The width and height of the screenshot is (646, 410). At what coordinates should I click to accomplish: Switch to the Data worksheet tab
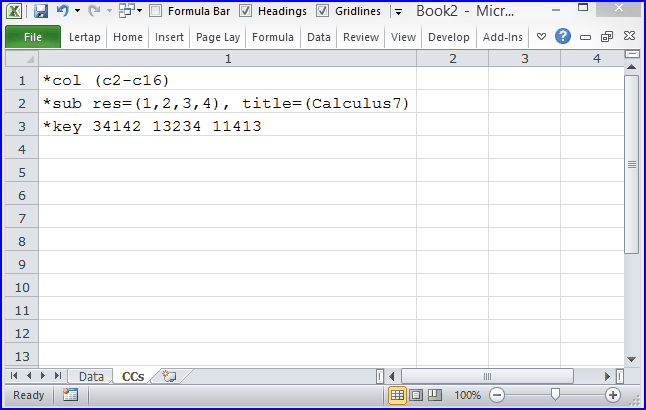(91, 377)
